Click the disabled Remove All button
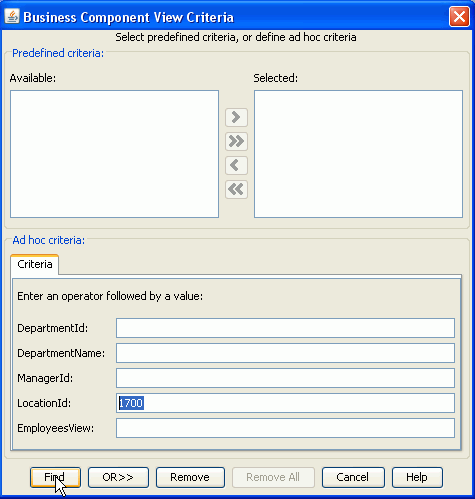Viewport: 475px width, 499px height. pyautogui.click(x=273, y=477)
